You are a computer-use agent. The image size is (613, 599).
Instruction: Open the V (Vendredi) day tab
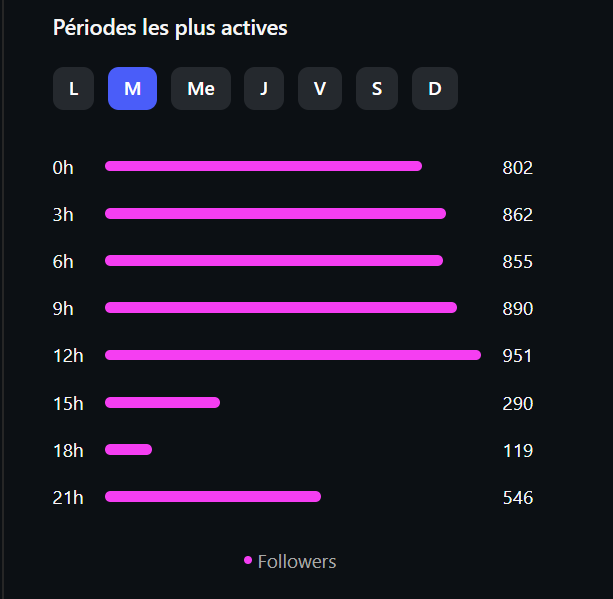click(320, 88)
